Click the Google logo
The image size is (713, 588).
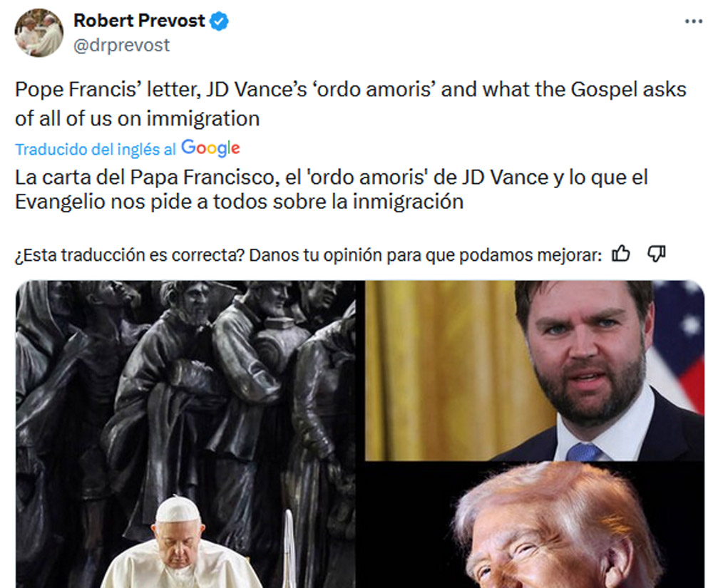tap(210, 148)
